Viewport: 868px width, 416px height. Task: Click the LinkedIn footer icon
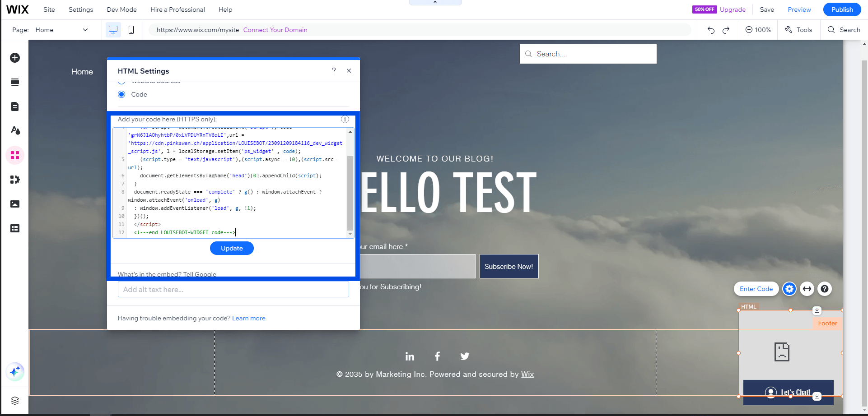coord(410,356)
